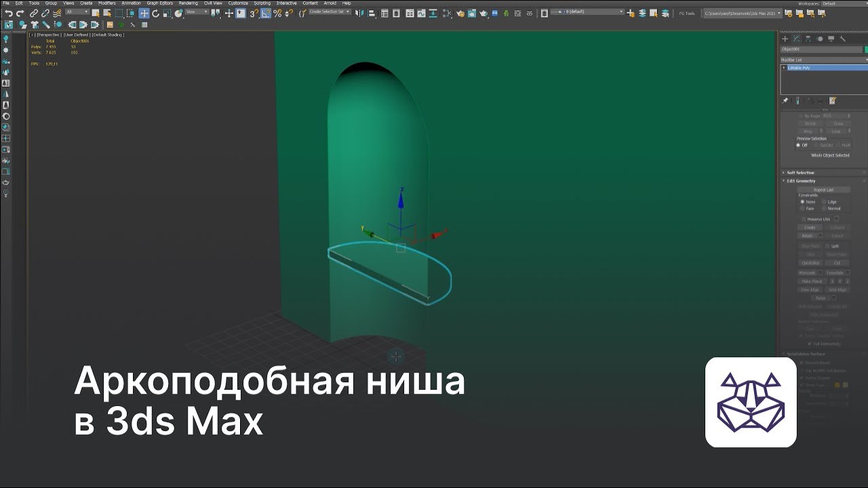Click the MSmooth button
This screenshot has height=488, width=868.
pos(807,272)
